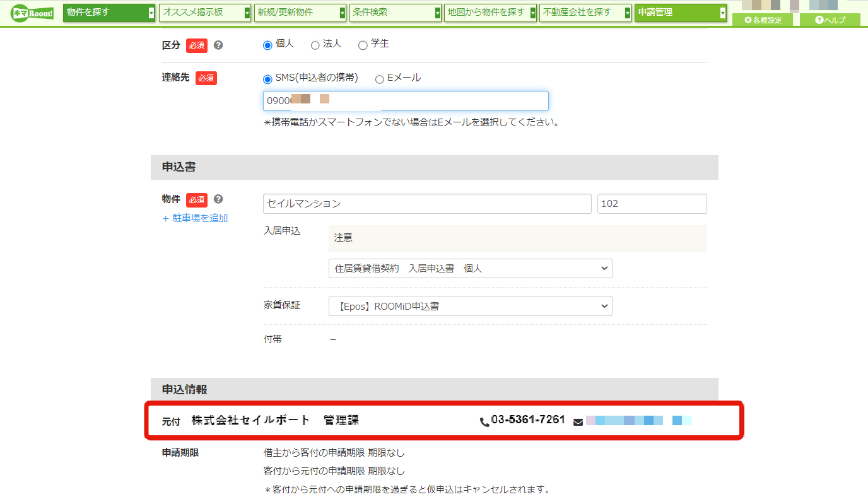Open the オススメ掲示板 menu
The image size is (868, 504).
tap(205, 13)
